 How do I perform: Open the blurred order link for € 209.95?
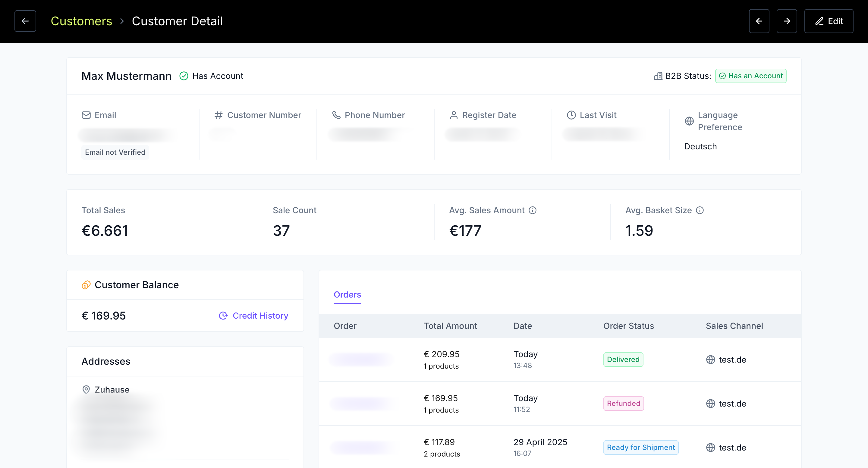pyautogui.click(x=362, y=360)
